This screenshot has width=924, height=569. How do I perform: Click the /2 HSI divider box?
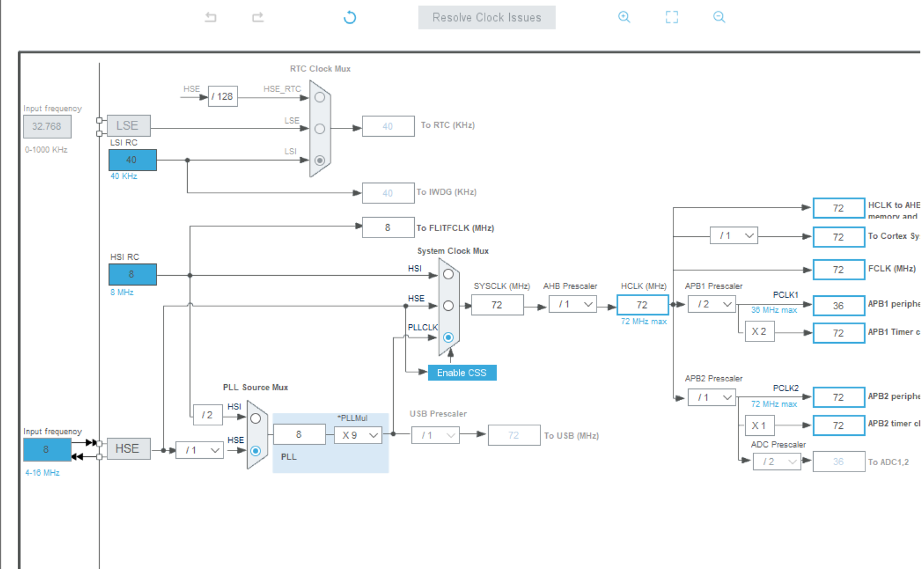click(x=208, y=415)
